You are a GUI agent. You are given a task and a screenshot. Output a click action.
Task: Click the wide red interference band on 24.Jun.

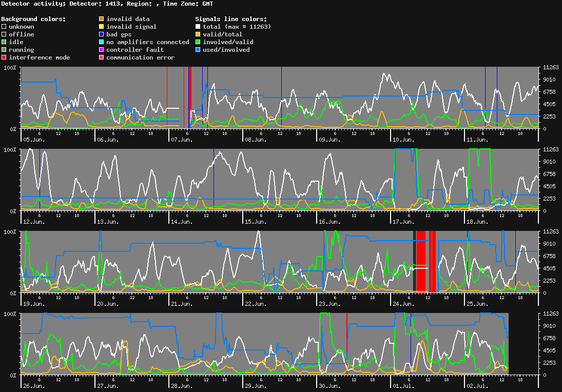(421, 262)
